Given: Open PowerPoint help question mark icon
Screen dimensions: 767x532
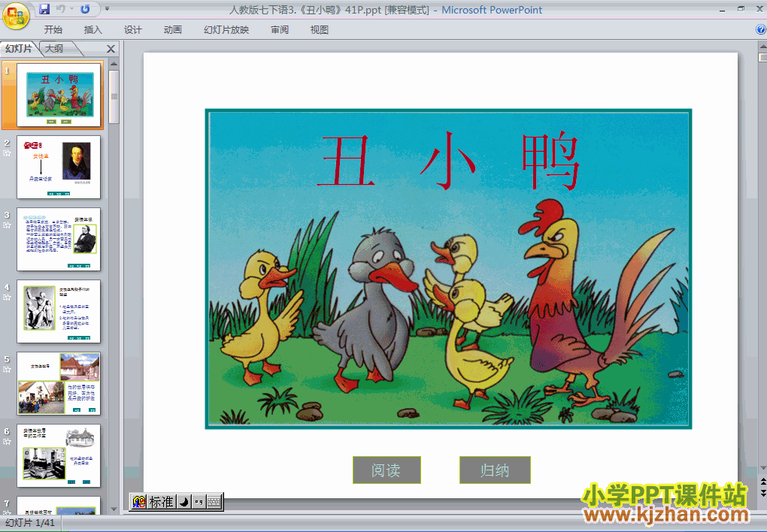Looking at the screenshot, I should (x=761, y=29).
